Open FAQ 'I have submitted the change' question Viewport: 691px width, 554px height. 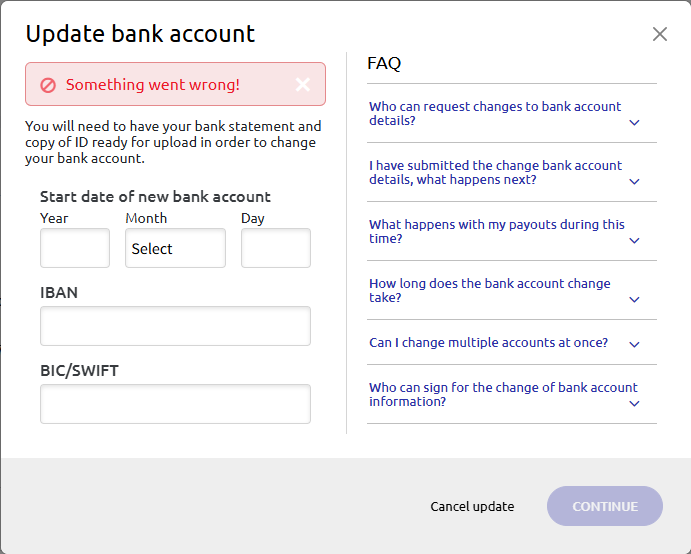click(495, 172)
